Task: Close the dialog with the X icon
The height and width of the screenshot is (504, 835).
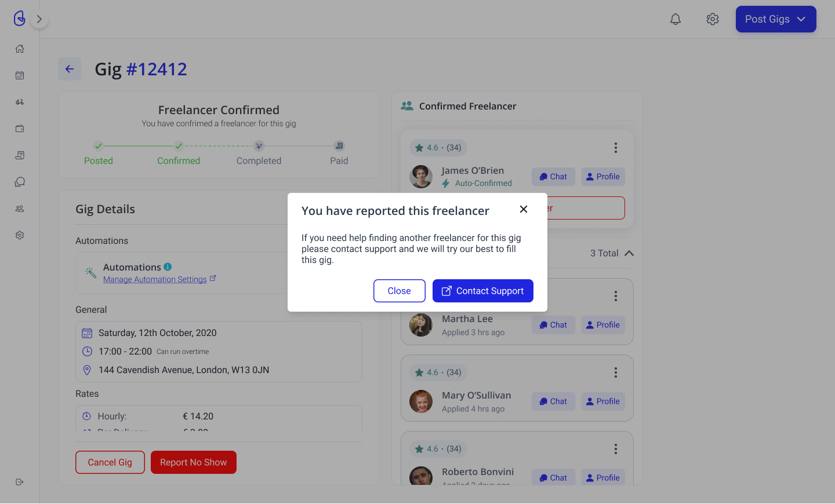Action: (524, 209)
